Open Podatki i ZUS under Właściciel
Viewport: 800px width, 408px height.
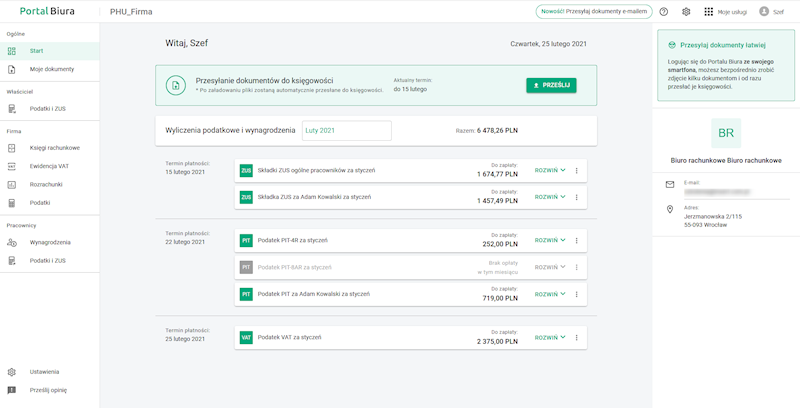[x=49, y=109]
